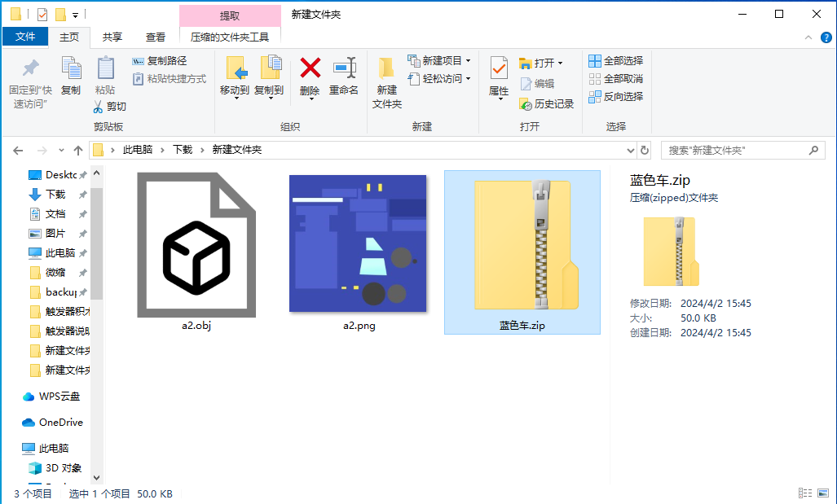
Task: Open the 移动到 dropdown button
Action: (236, 78)
